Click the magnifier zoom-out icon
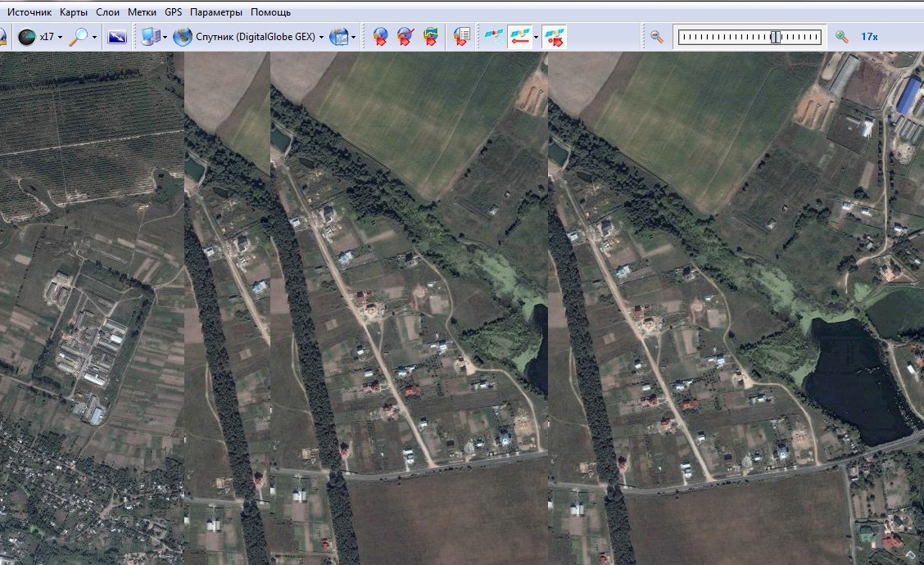The image size is (924, 565). click(656, 37)
